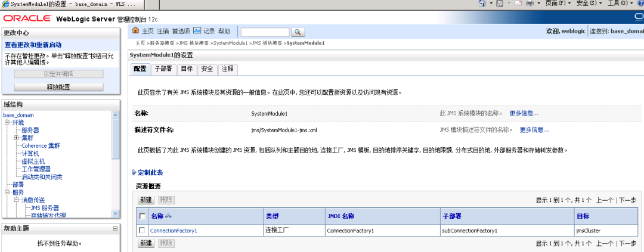Click the search text field in toolbar

(x=265, y=32)
